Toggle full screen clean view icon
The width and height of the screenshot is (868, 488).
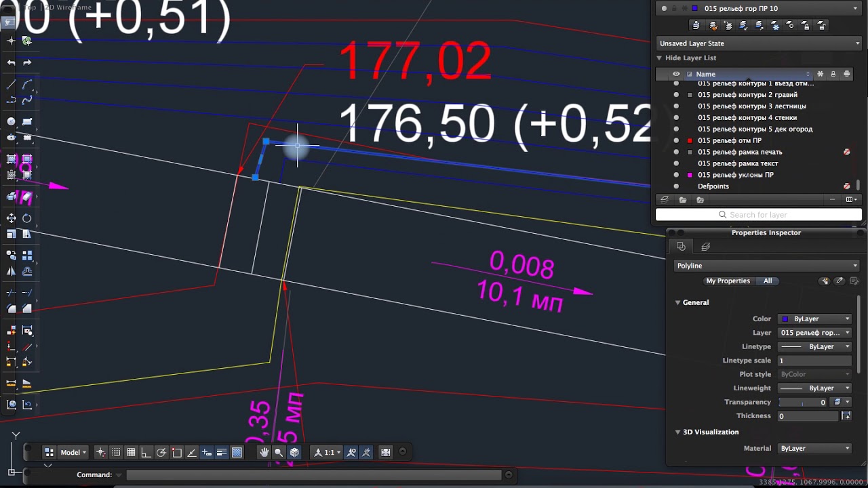coord(386,452)
